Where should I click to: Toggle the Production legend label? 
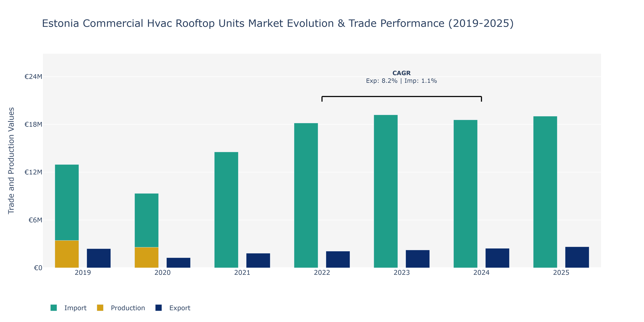click(x=128, y=308)
